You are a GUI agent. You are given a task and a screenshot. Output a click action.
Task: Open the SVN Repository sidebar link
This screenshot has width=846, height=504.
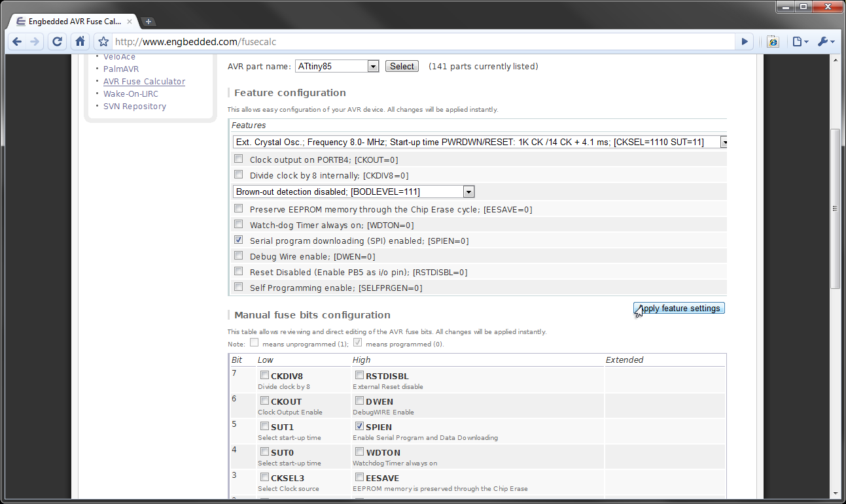(x=135, y=107)
